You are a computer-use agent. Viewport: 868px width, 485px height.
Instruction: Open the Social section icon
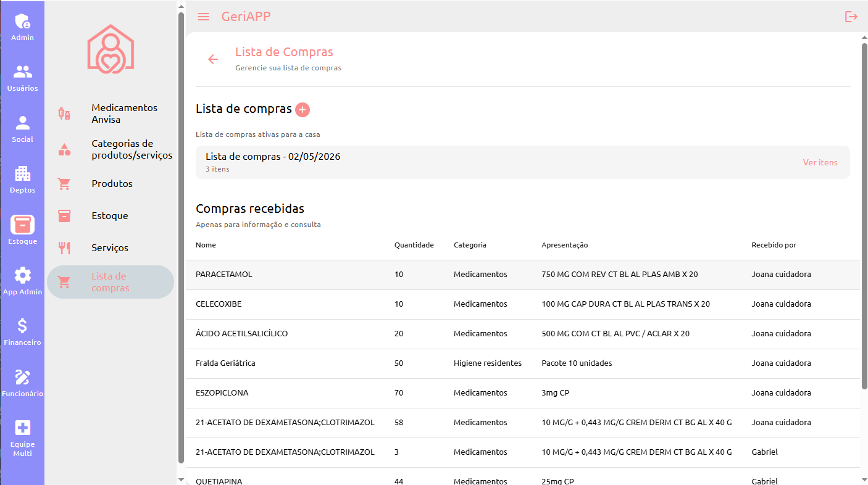tap(22, 123)
